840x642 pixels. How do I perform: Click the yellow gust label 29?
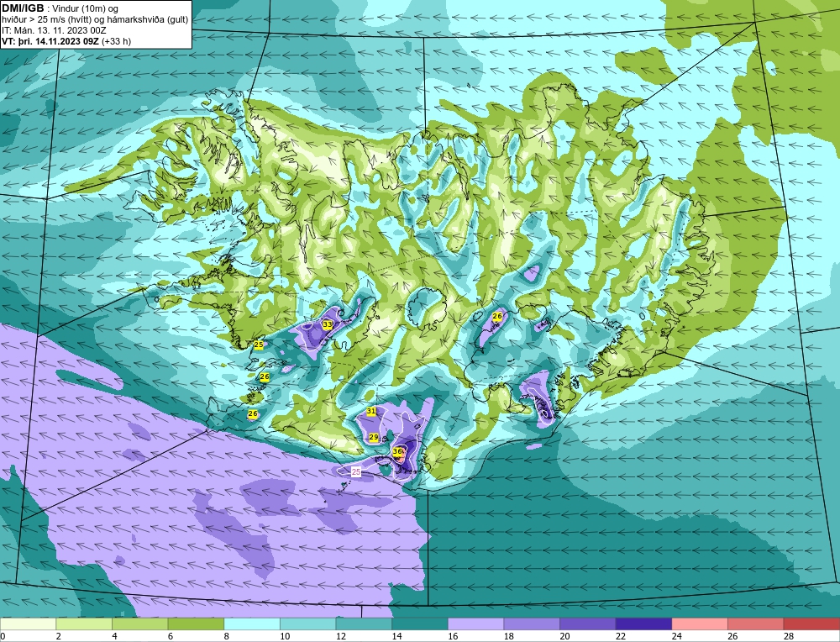tap(374, 437)
